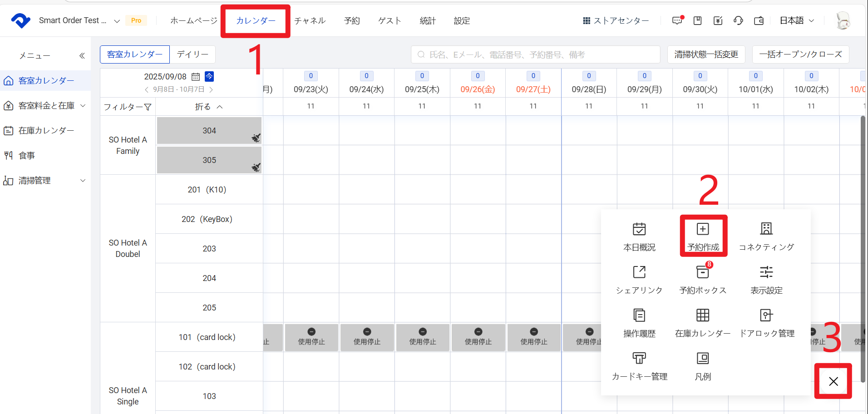This screenshot has width=868, height=414.
Task: Open the calendar date picker icon
Action: pyautogui.click(x=196, y=77)
